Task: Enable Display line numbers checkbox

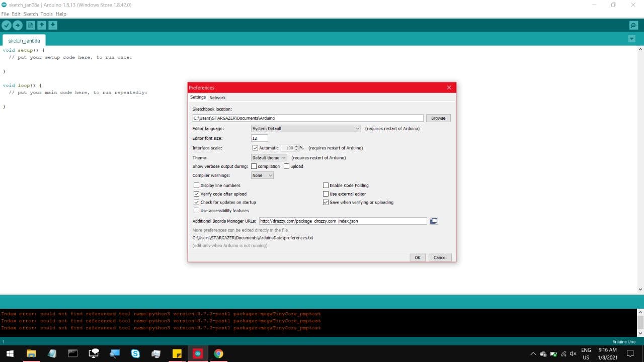Action: [197, 186]
